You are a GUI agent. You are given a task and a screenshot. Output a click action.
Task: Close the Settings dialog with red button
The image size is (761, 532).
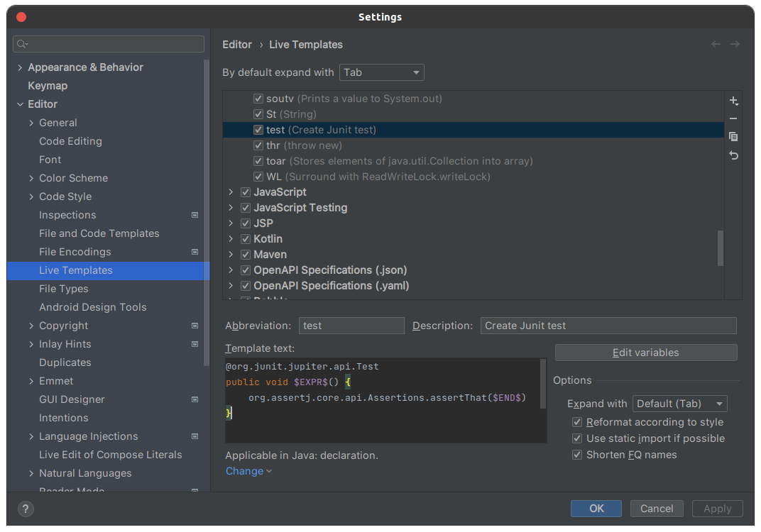click(21, 17)
